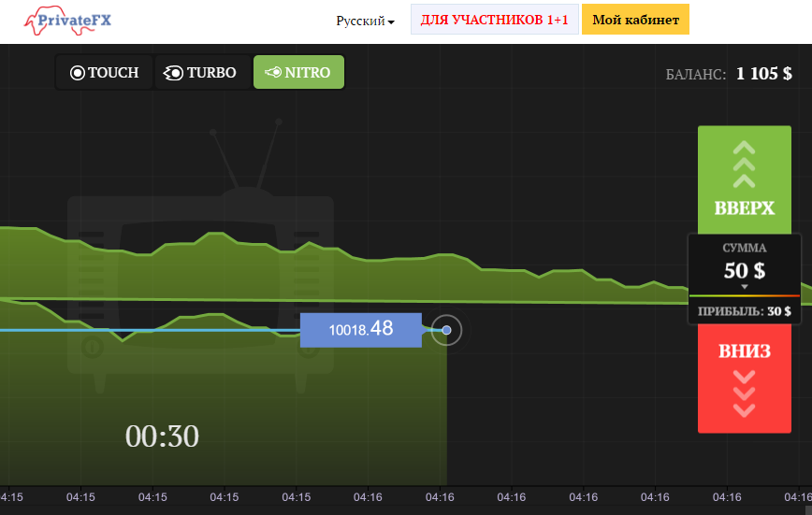Click the up chevrons above ВВЕРХ
This screenshot has width=812, height=515.
pyautogui.click(x=744, y=165)
